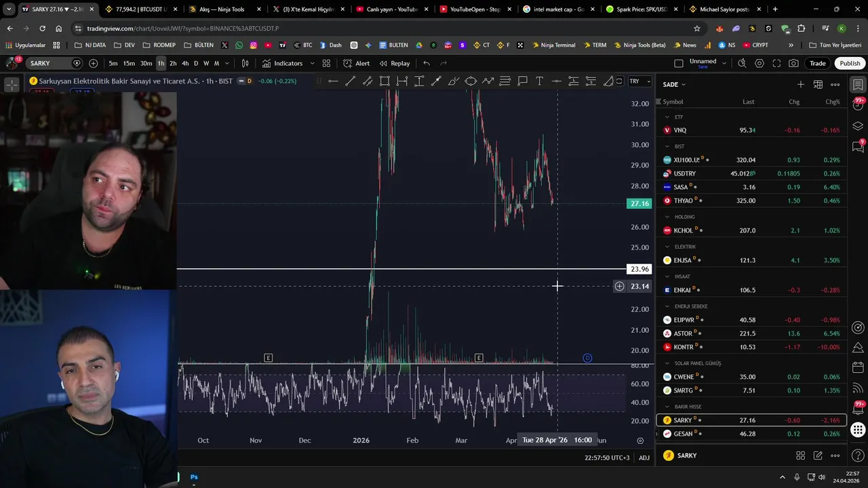Add a symbol to compare with the plus icon

coord(93,63)
